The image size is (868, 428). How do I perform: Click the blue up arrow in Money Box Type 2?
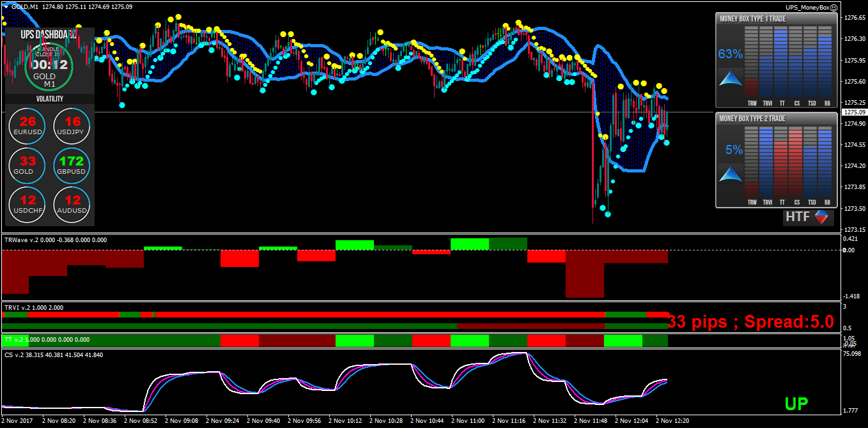730,174
